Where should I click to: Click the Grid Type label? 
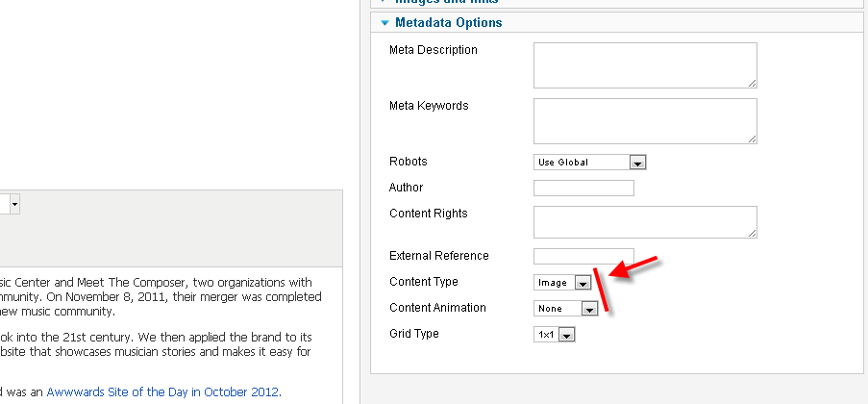point(413,334)
